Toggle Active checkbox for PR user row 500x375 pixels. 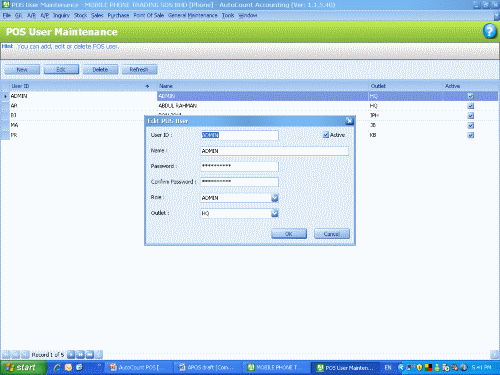pyautogui.click(x=470, y=135)
